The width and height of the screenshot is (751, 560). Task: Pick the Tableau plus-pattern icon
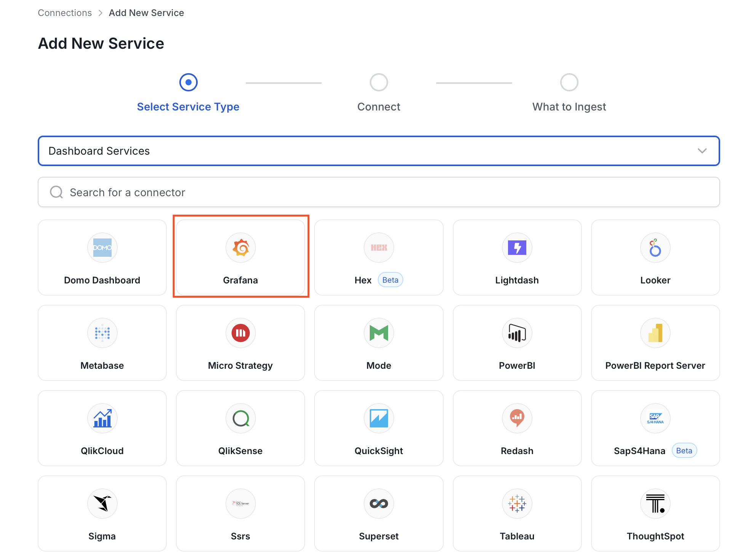pos(517,504)
